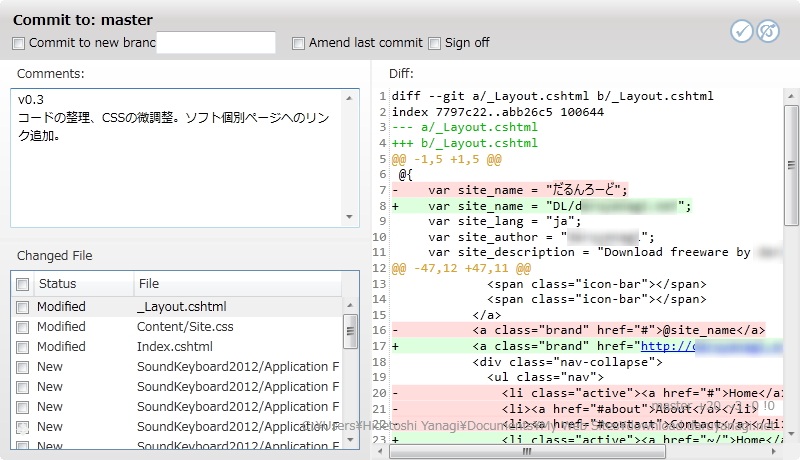Click the 'var site_lang = "ja"' line
The image size is (800, 460).
point(505,221)
